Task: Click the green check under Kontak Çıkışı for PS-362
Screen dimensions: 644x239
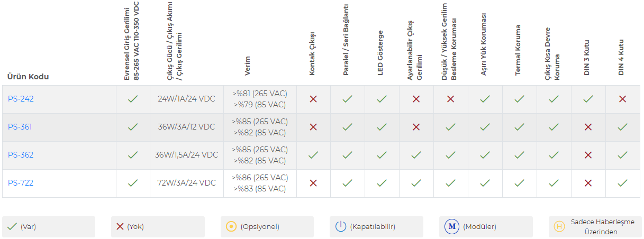Action: point(313,155)
